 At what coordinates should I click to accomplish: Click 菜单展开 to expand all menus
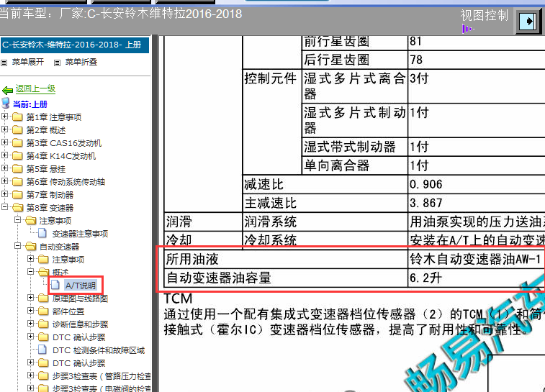(28, 62)
